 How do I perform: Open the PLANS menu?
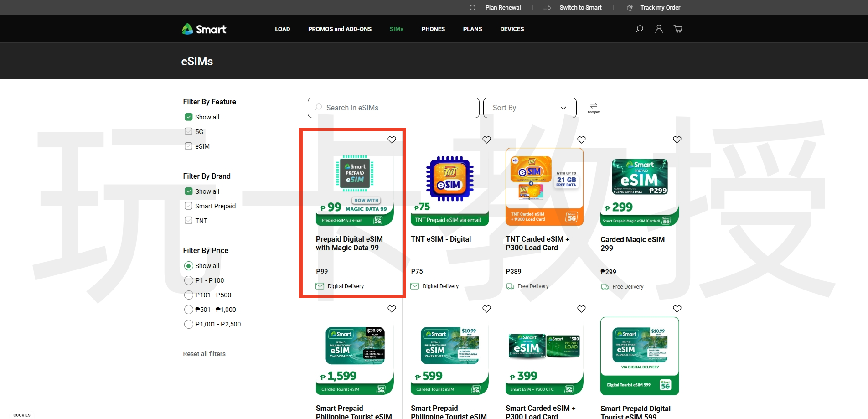point(472,29)
